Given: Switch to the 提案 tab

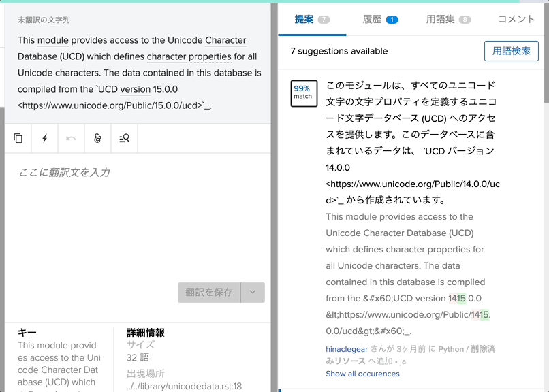Looking at the screenshot, I should point(311,20).
